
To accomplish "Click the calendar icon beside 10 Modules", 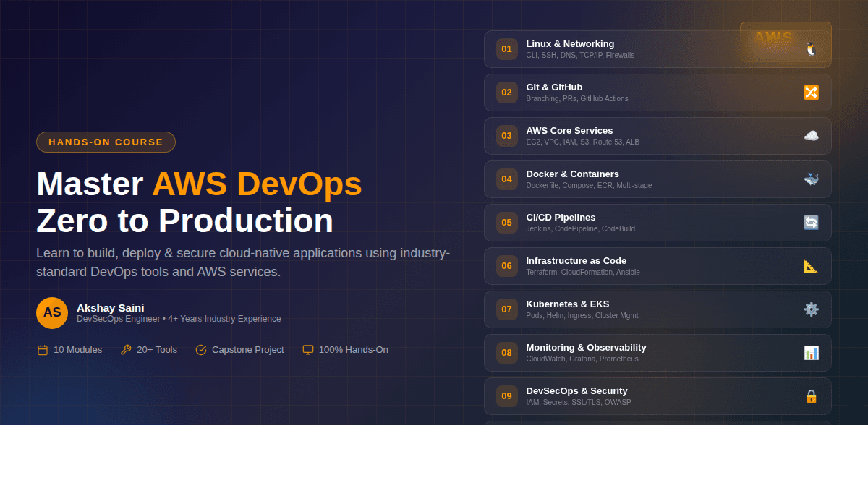I will tap(42, 349).
